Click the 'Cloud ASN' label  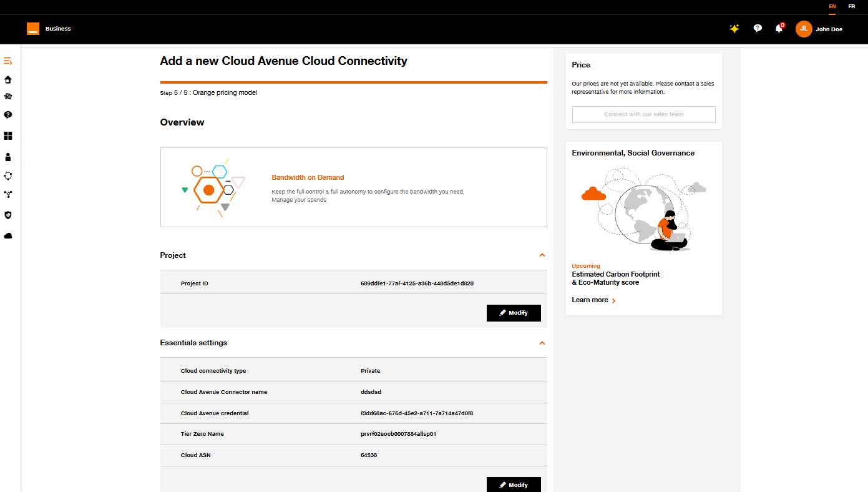[x=196, y=455]
